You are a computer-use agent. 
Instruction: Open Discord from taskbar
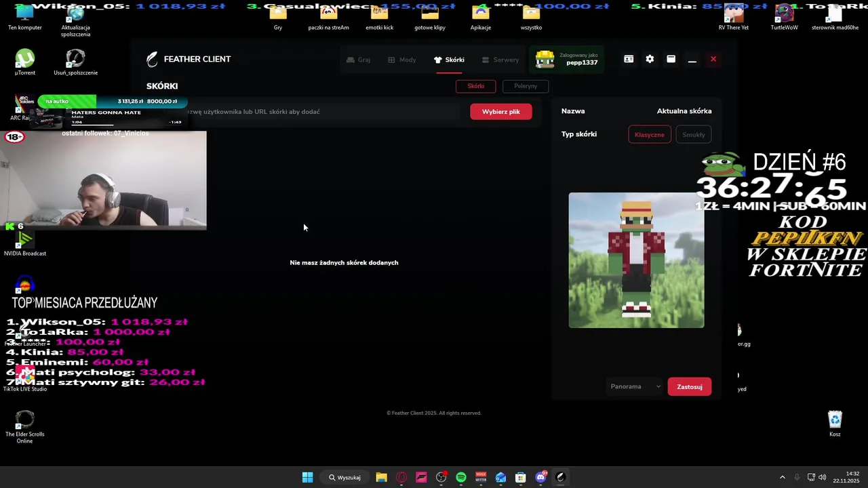point(540,477)
